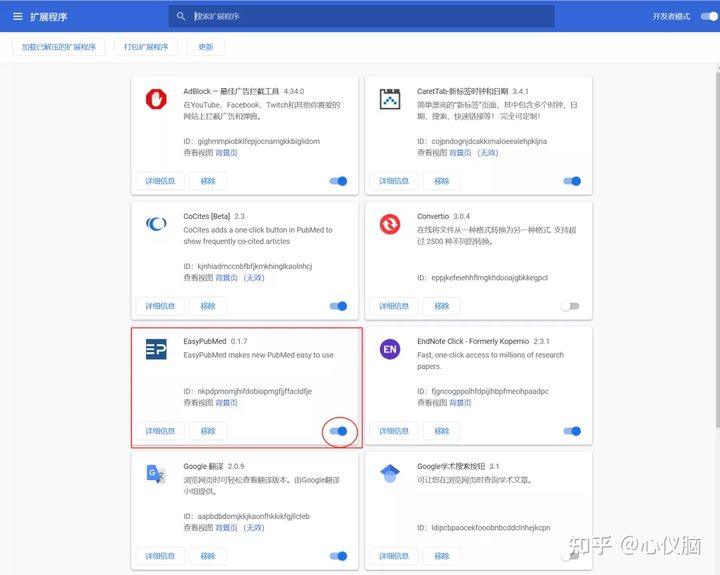Toggle the EasyPubMed extension switch

[x=338, y=431]
